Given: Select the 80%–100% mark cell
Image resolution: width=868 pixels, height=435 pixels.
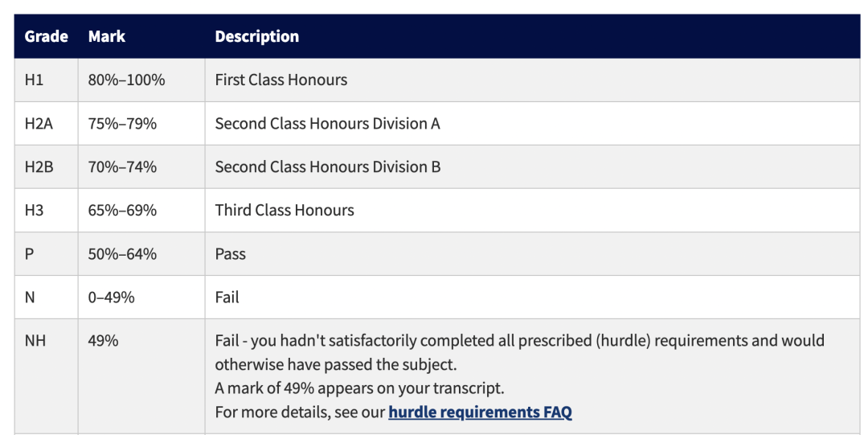Looking at the screenshot, I should [141, 80].
